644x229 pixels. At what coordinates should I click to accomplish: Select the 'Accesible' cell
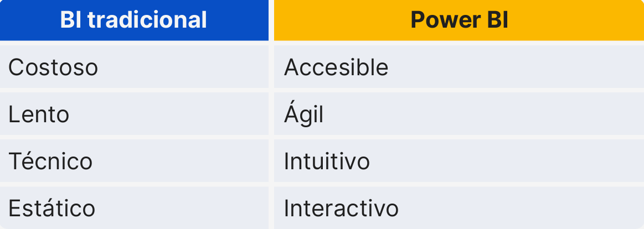coord(336,67)
